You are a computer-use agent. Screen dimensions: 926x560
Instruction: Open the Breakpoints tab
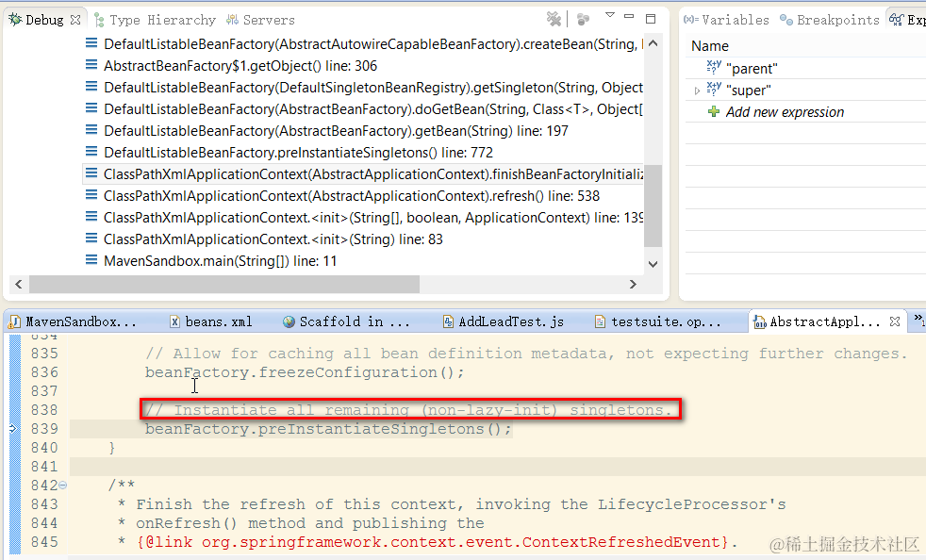coord(830,20)
